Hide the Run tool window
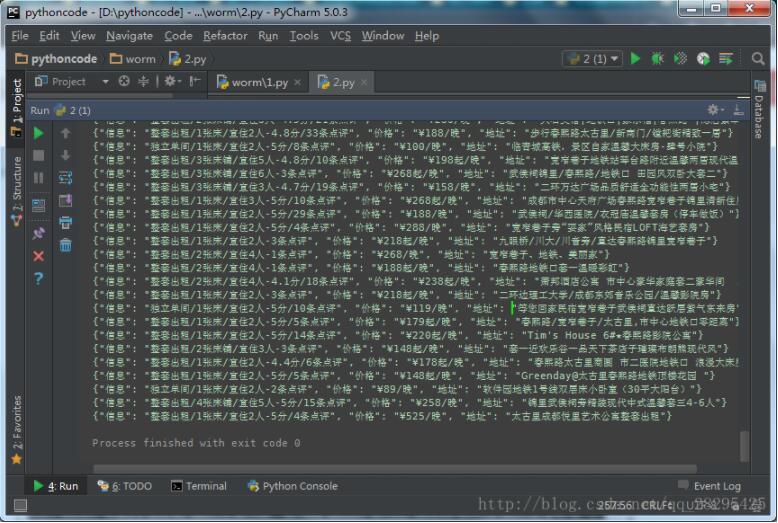Viewport: 778px width, 523px height. (738, 110)
